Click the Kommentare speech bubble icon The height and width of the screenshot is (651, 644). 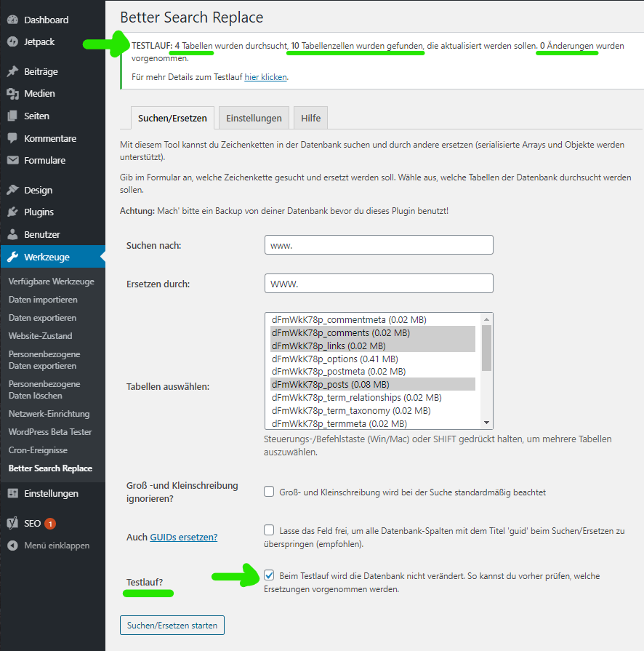(13, 138)
